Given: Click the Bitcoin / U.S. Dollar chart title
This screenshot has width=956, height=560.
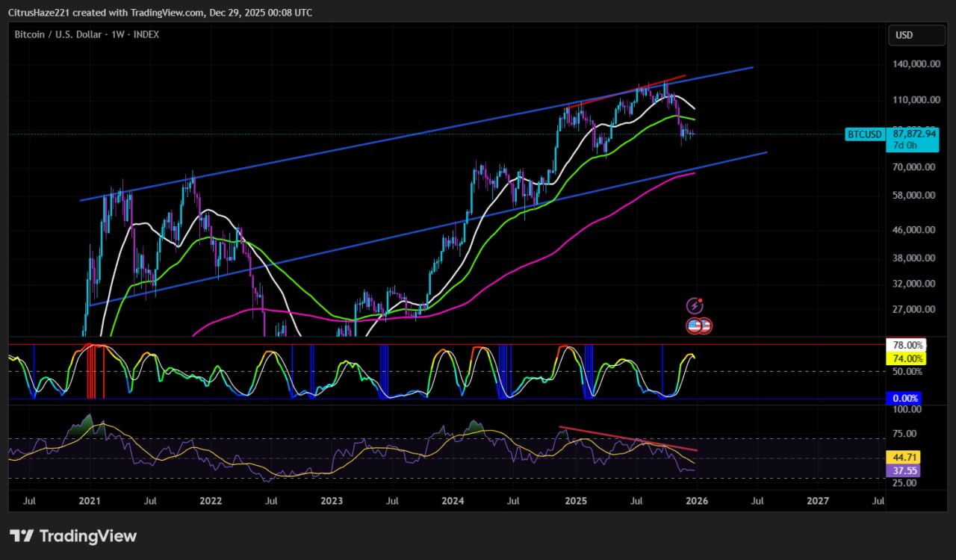Looking at the screenshot, I should [86, 34].
